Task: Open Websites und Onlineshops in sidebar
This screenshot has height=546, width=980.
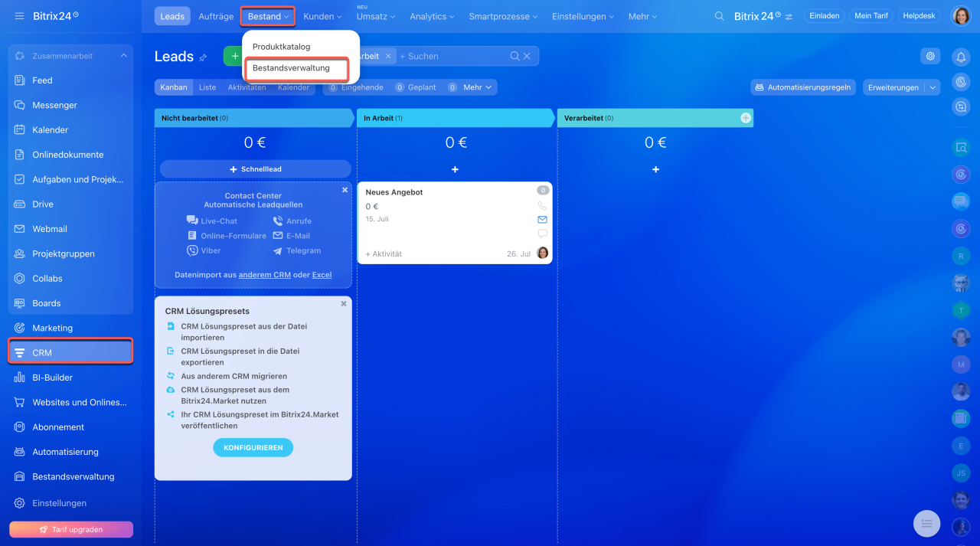Action: click(70, 402)
